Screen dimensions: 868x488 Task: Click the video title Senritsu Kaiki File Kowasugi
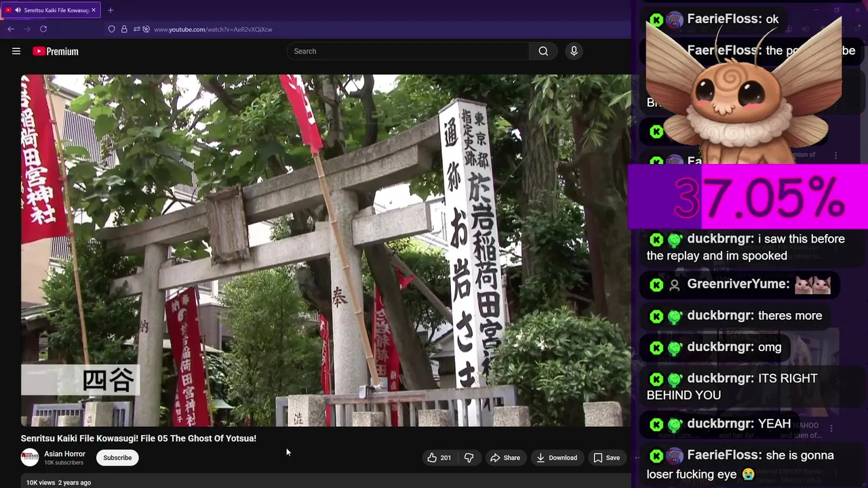[x=138, y=439]
